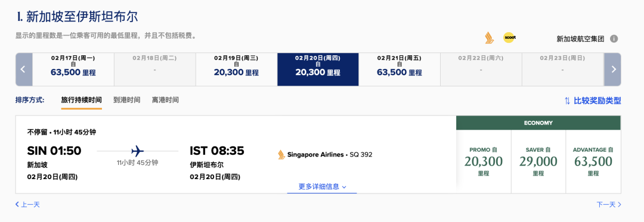
Task: Click the info icon beside 新加坡航空集团
Action: pyautogui.click(x=614, y=39)
